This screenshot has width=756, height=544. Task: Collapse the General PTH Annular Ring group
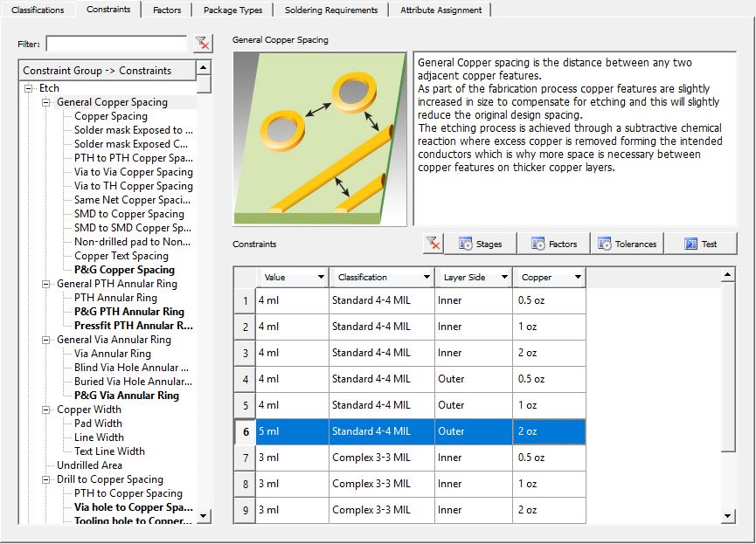coord(46,284)
